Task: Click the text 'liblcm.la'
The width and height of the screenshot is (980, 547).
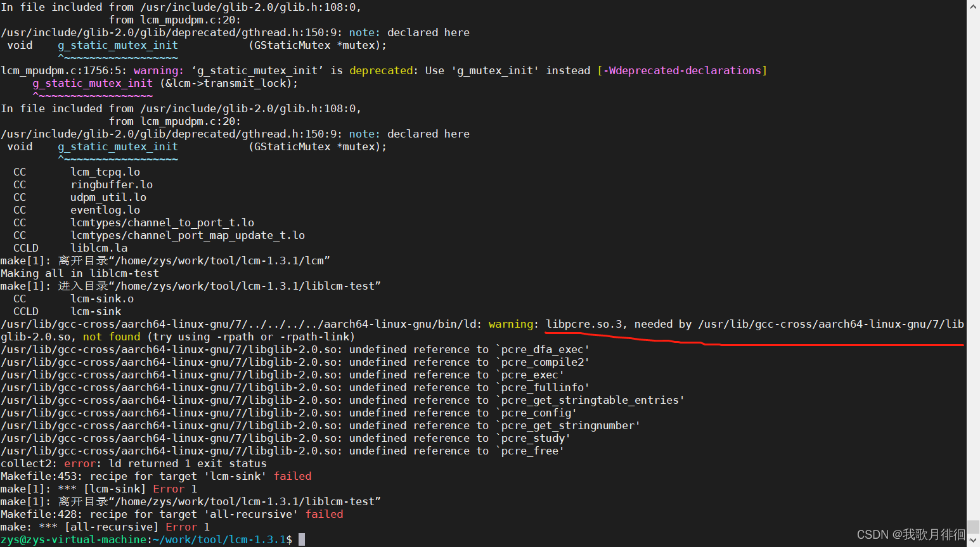Action: tap(99, 248)
